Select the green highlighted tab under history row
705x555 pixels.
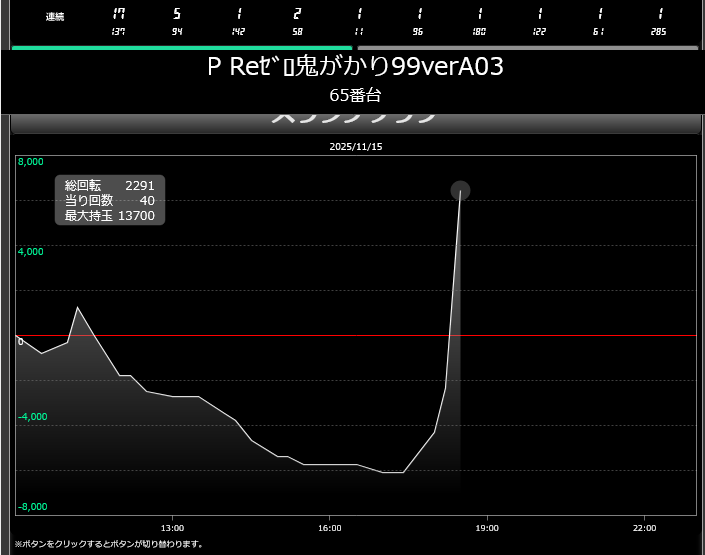pos(182,47)
